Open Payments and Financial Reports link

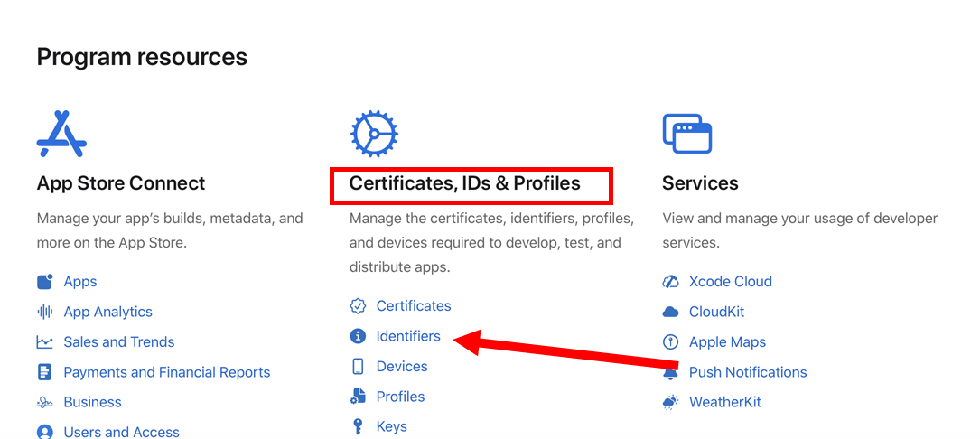167,372
